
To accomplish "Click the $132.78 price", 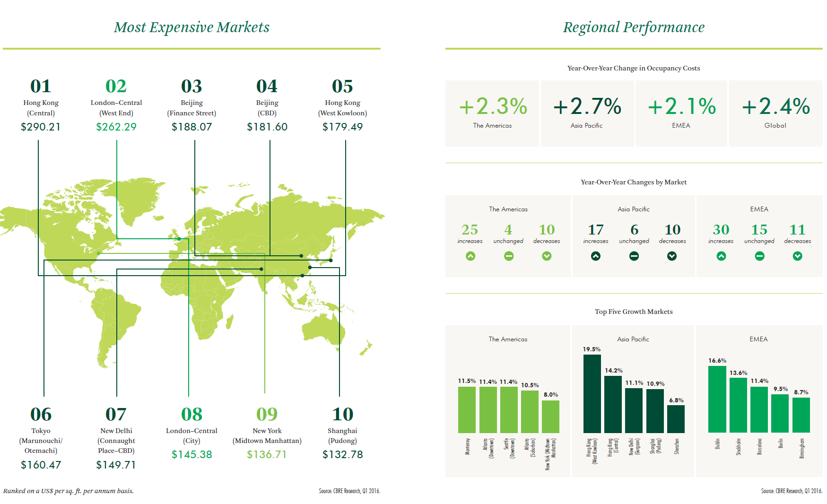I will pos(343,454).
